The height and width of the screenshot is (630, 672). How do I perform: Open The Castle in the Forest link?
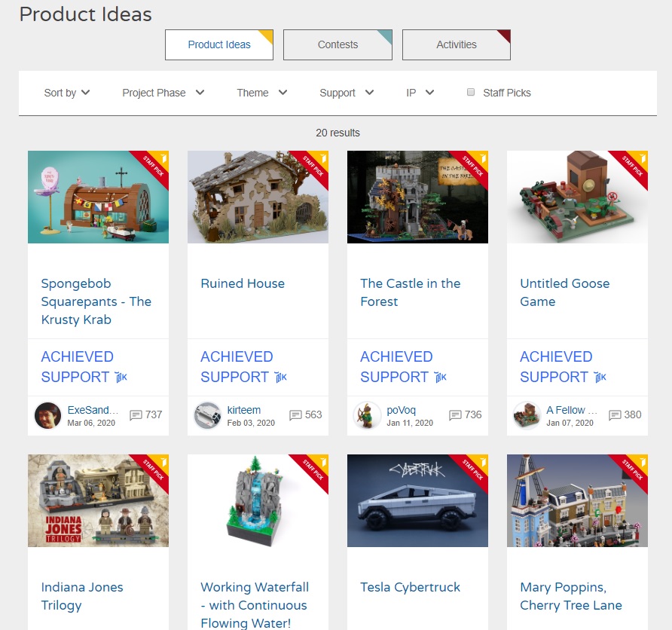pyautogui.click(x=410, y=292)
